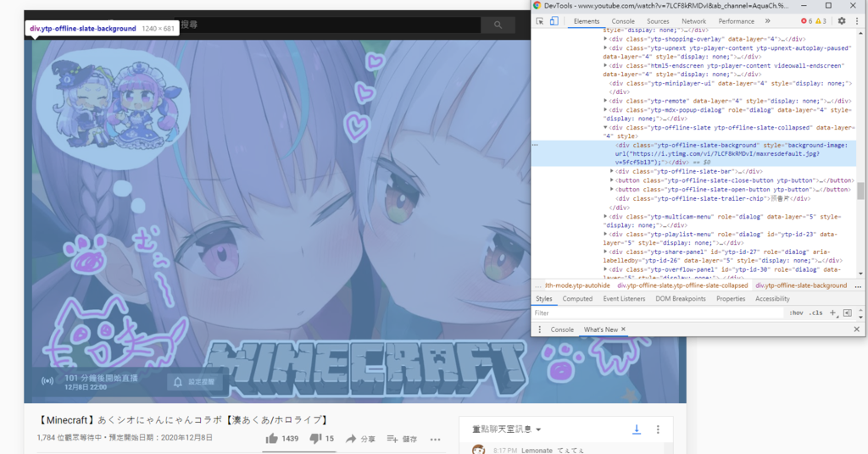Switch to the top Console tab in DevTools
Viewport: 868px width, 454px height.
click(x=623, y=21)
